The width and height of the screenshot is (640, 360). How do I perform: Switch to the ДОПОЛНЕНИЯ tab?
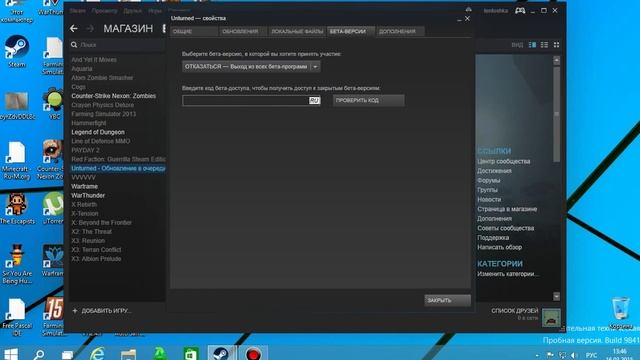[x=400, y=31]
